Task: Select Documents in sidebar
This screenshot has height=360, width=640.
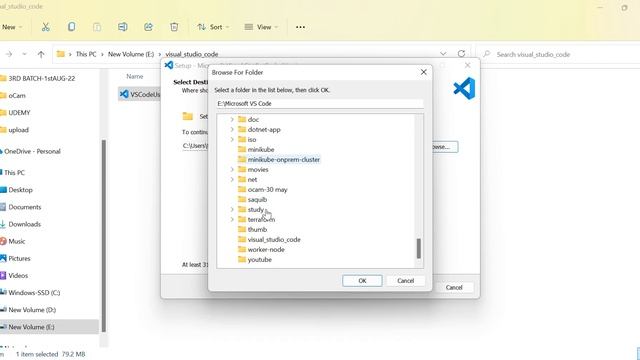Action: tap(24, 207)
